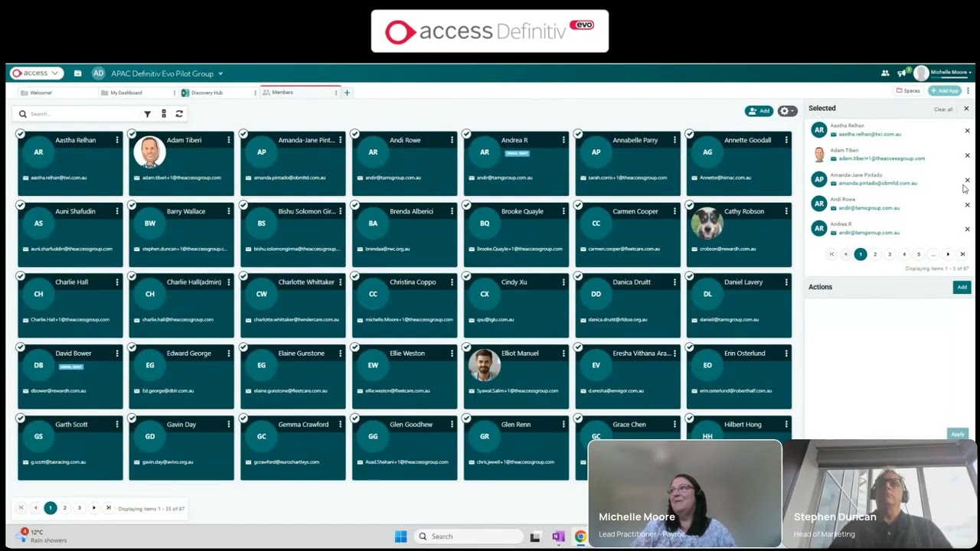This screenshot has width=980, height=551.
Task: Click the Windows Start button
Action: click(400, 536)
